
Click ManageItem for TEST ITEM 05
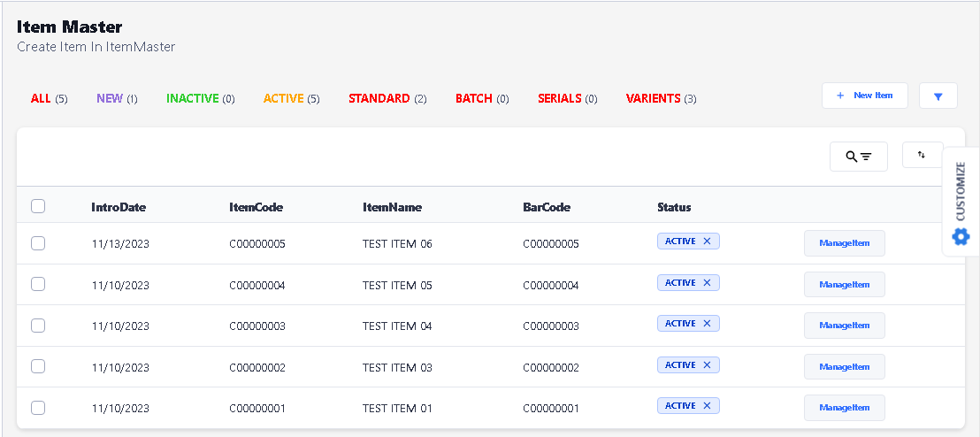coord(844,285)
